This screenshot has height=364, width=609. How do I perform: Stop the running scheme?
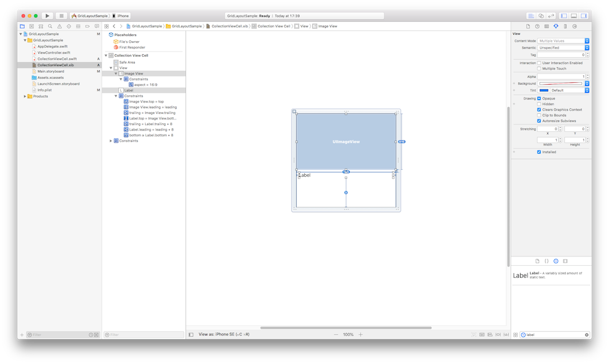61,16
